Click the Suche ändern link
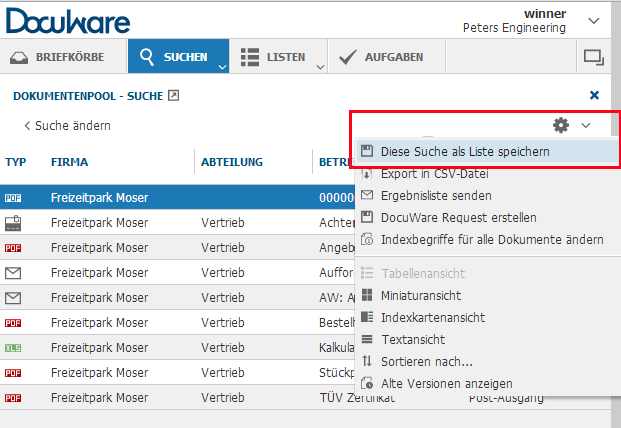 [67, 126]
